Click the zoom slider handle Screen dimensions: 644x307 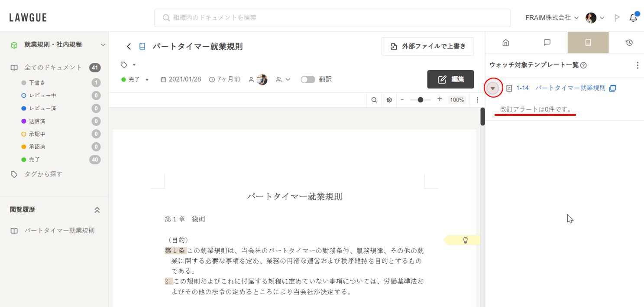pos(420,100)
